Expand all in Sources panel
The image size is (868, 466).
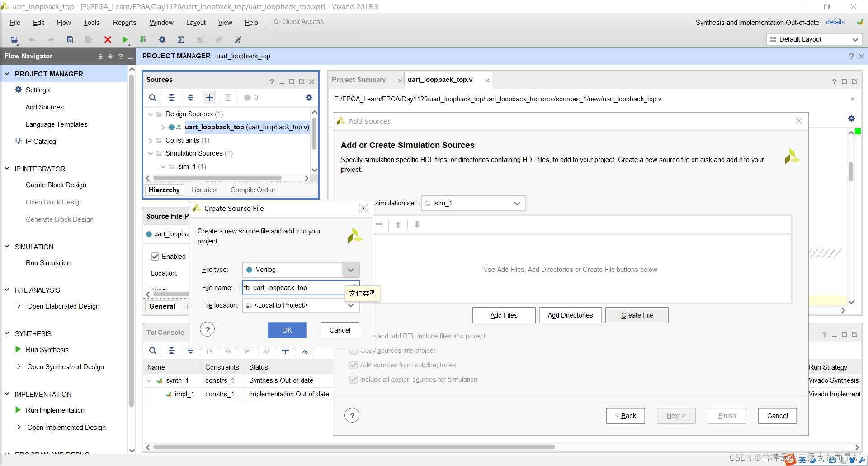190,97
